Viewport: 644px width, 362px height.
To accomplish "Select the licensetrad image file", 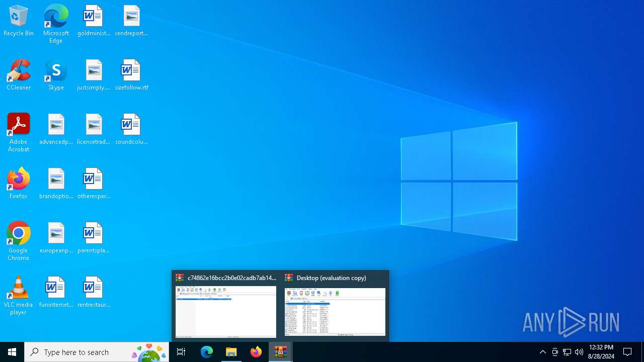I will [94, 130].
